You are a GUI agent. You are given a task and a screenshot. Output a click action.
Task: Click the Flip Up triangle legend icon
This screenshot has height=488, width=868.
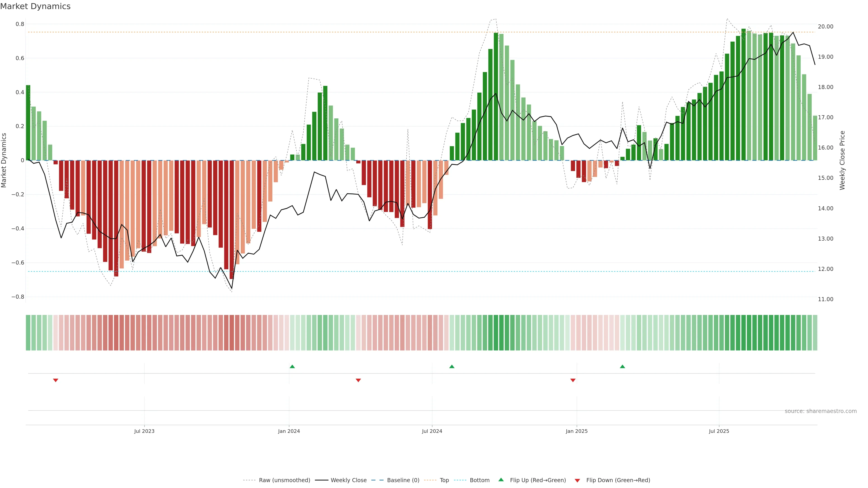501,480
